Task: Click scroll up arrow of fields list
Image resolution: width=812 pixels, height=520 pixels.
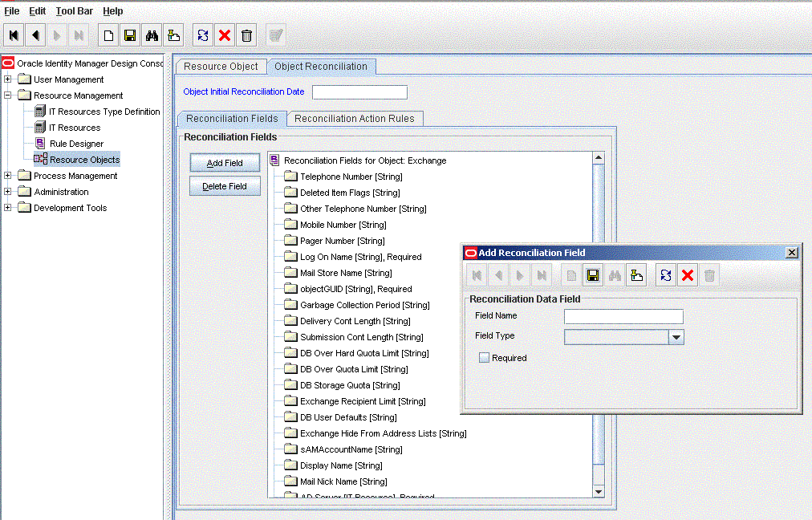Action: [598, 157]
